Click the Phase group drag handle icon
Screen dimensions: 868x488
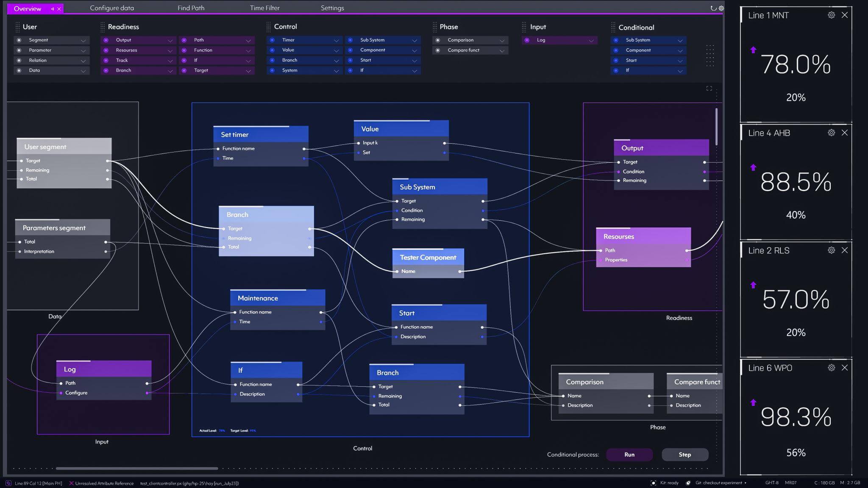click(434, 27)
